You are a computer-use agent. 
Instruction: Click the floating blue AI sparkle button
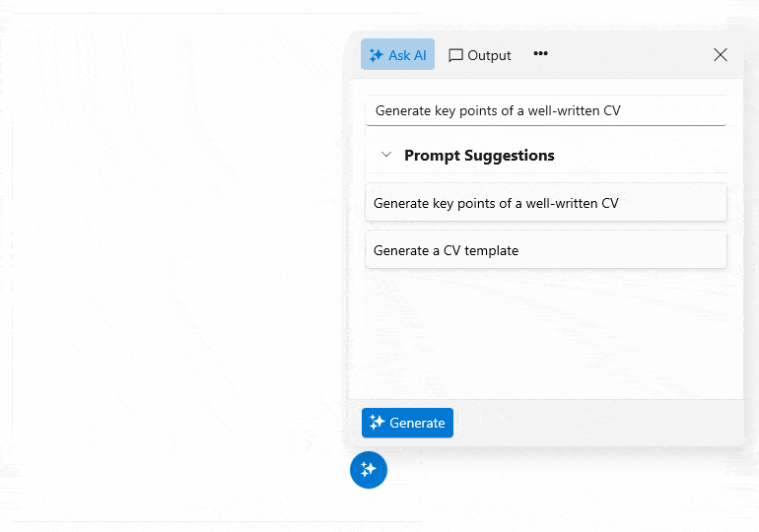pos(369,470)
